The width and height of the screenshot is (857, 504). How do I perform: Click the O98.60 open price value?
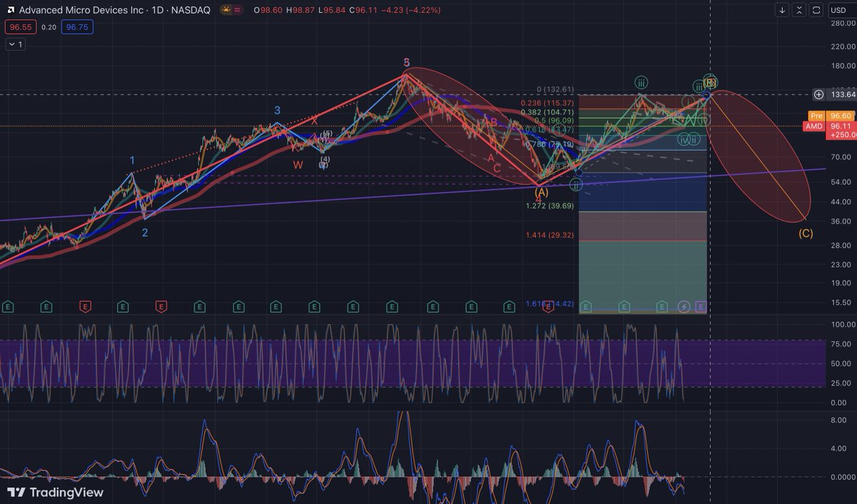(269, 11)
